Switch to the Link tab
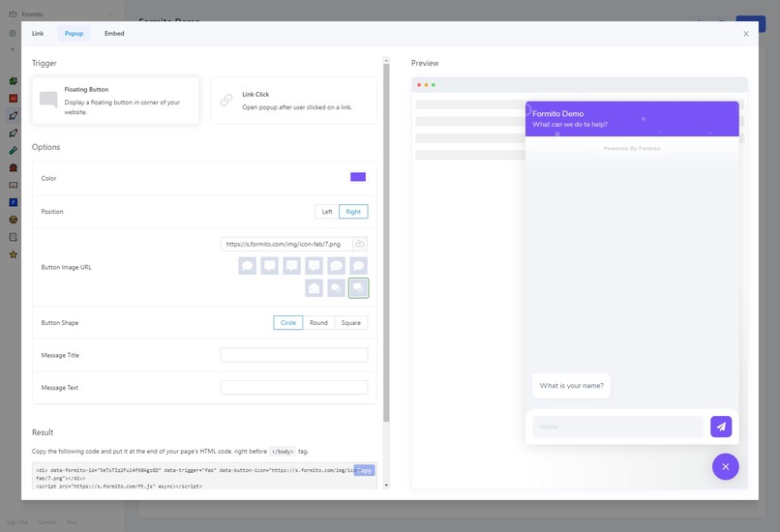Viewport: 780px width, 532px height. click(38, 33)
